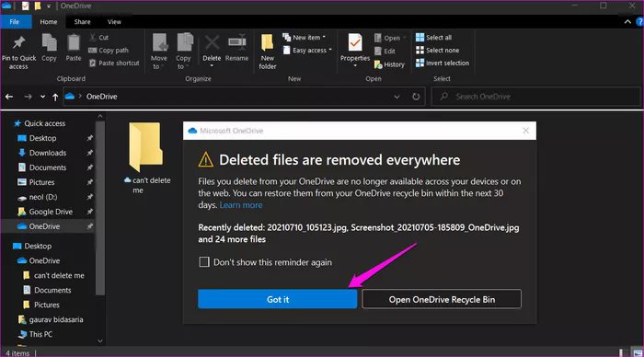Switch to large icons view in status bar
The height and width of the screenshot is (357, 644).
coord(638,353)
